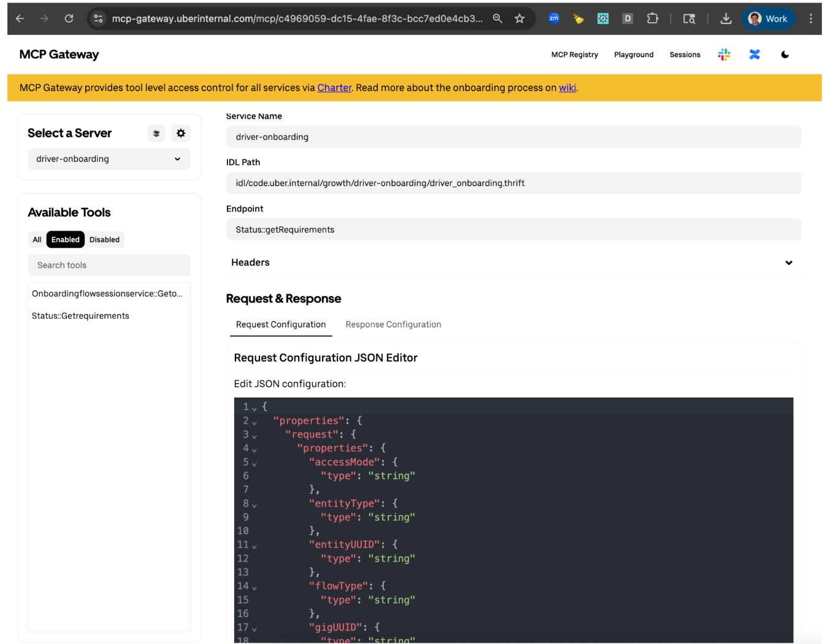Open browser downloads icon
823x644 pixels.
tap(725, 18)
